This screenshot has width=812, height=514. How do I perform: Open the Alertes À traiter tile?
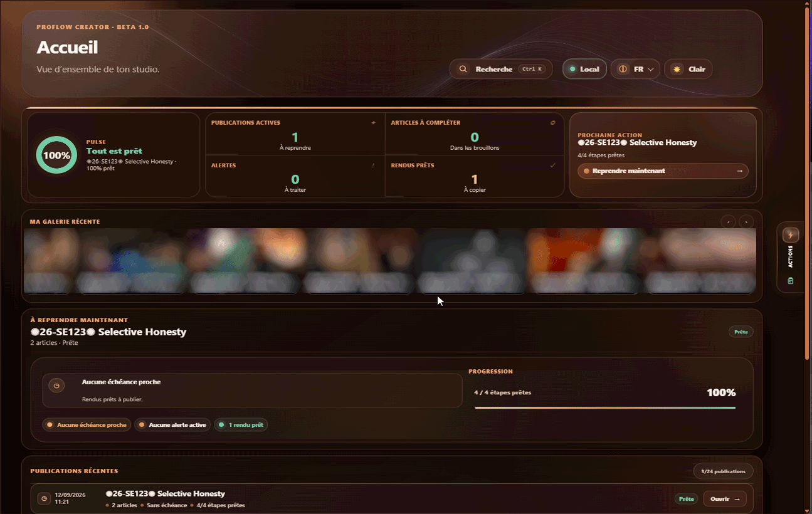click(295, 176)
